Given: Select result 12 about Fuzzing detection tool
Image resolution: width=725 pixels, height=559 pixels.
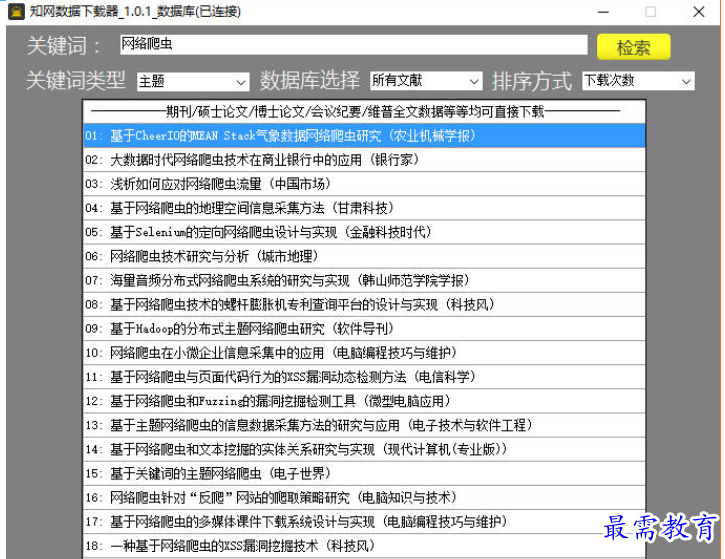Looking at the screenshot, I should 364,401.
